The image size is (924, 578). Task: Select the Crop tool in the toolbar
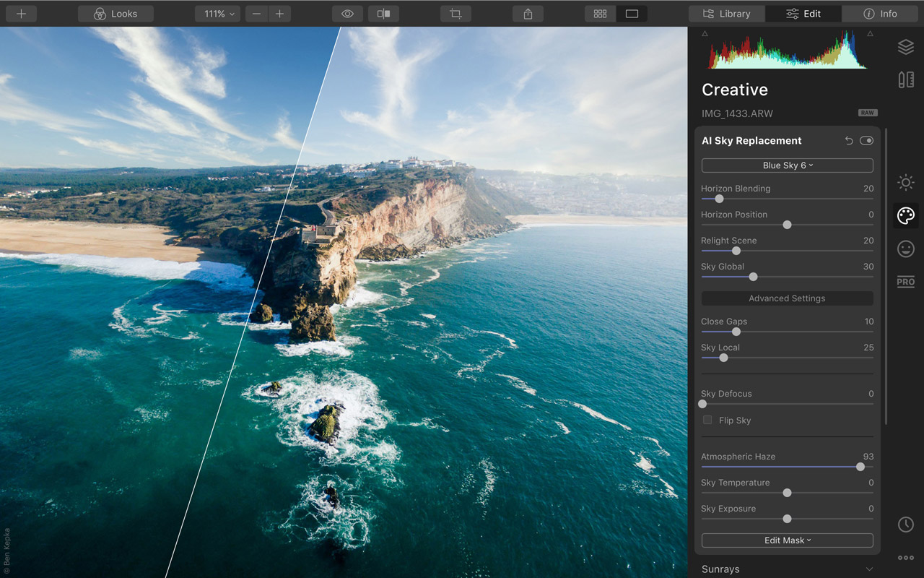click(x=456, y=13)
